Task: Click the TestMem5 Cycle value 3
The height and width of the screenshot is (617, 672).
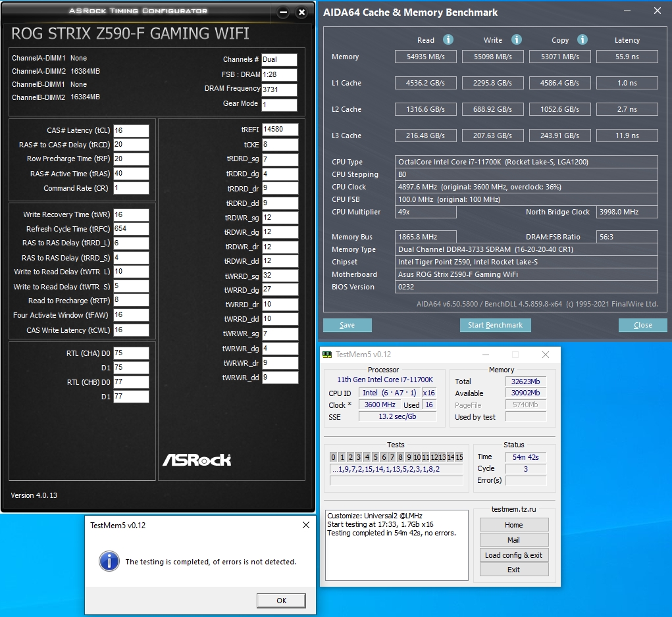Action: pyautogui.click(x=526, y=469)
